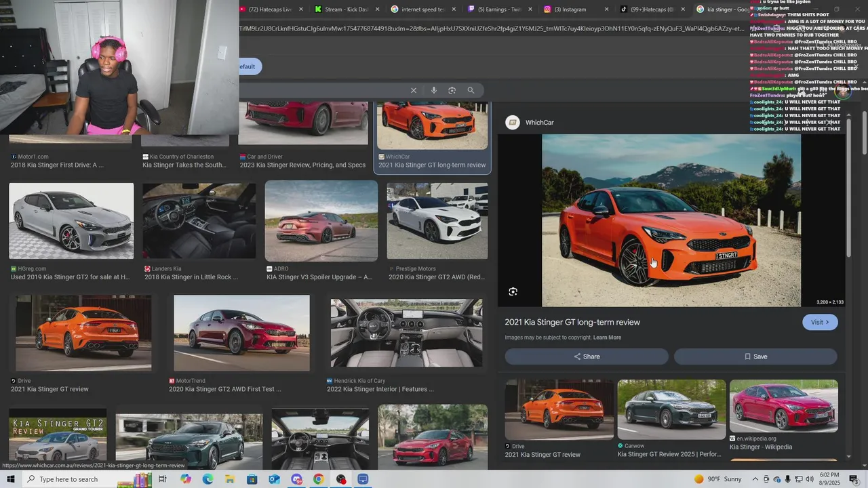Open Outlook from the taskbar

coord(274,479)
